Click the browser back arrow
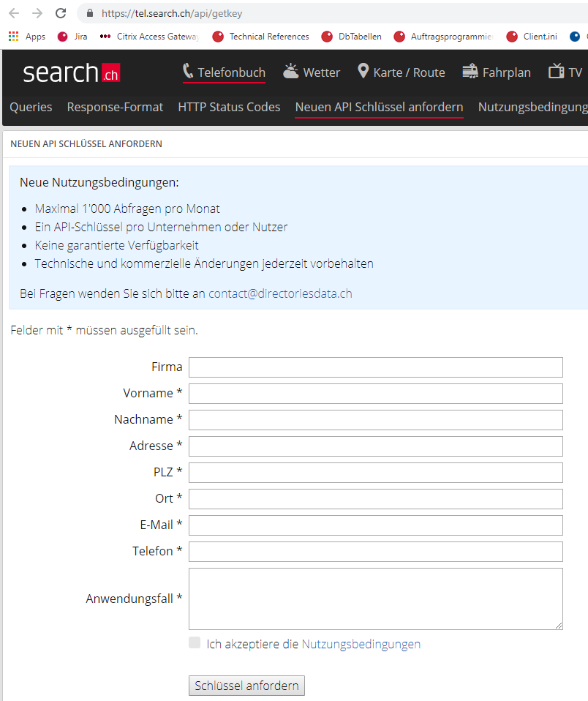This screenshot has height=701, width=588. point(15,13)
